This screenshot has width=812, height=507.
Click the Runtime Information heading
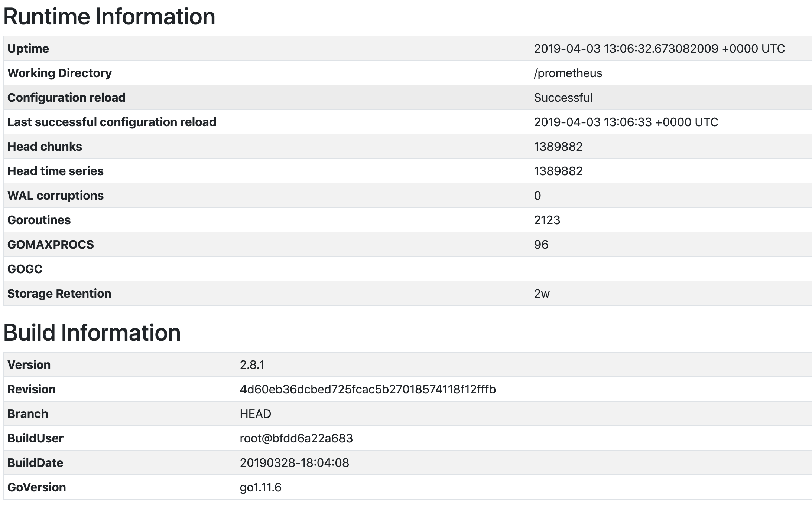coord(109,17)
